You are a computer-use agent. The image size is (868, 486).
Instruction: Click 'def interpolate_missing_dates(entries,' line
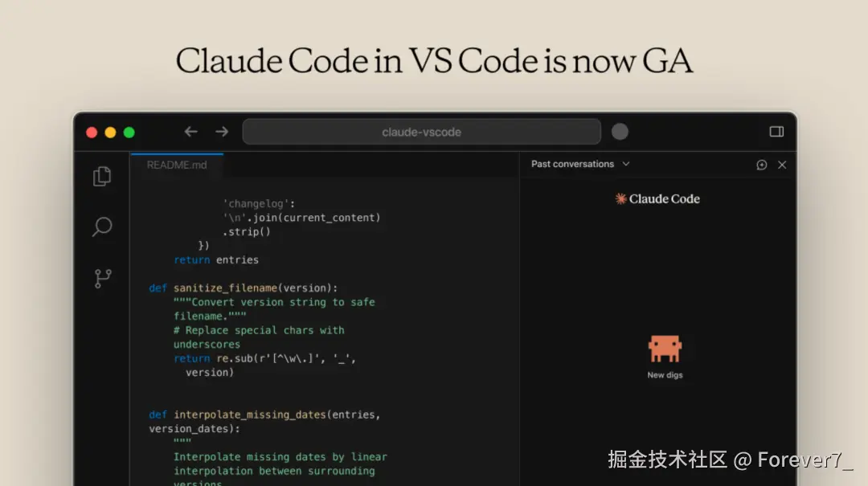(264, 415)
